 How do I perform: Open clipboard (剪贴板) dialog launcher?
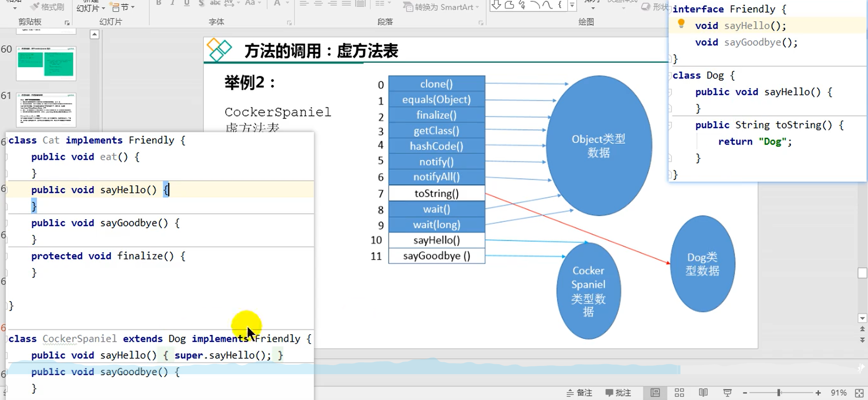click(x=67, y=23)
